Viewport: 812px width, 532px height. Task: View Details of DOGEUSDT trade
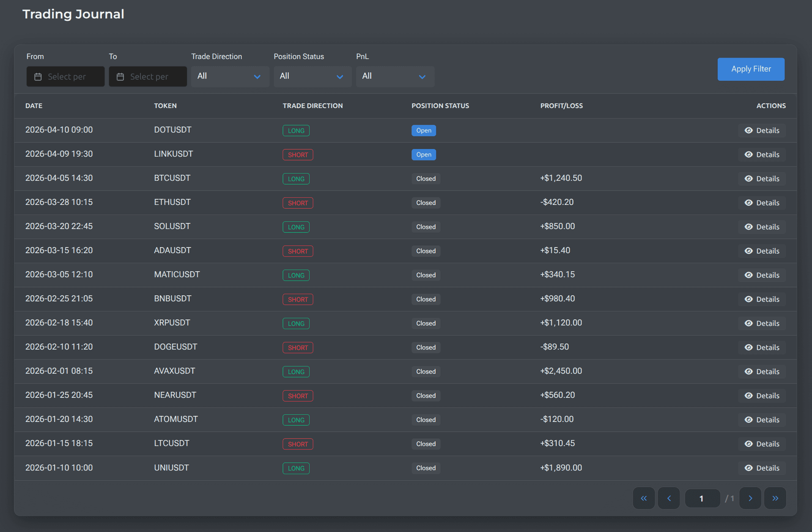[x=762, y=347]
